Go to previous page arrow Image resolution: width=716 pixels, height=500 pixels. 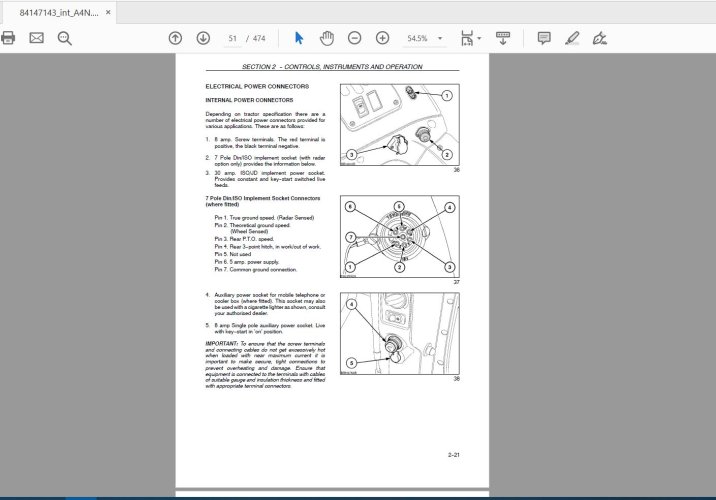(x=175, y=38)
